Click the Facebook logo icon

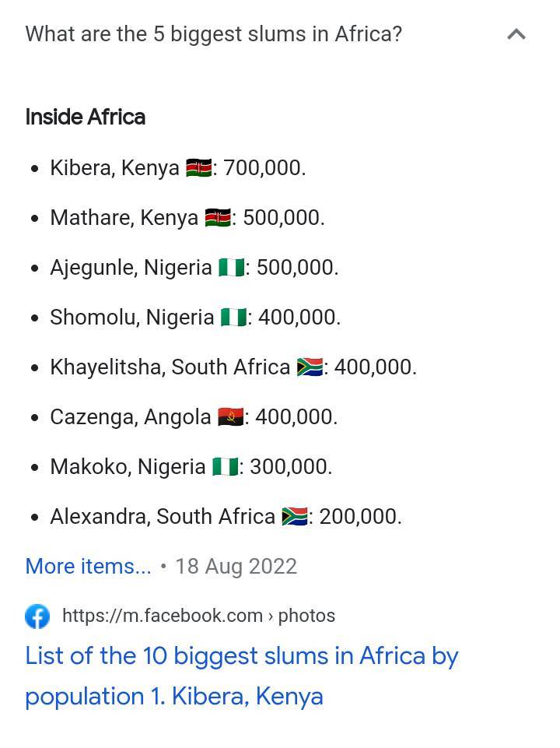(37, 616)
